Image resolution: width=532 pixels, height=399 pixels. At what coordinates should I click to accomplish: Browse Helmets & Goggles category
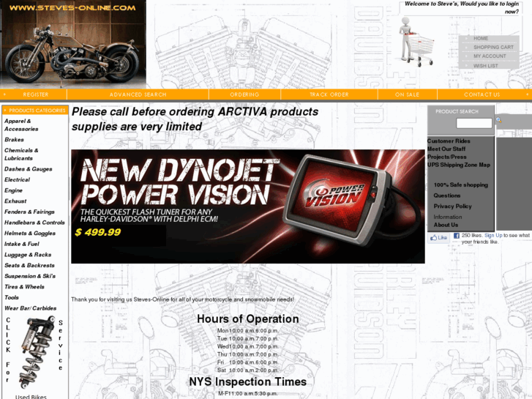(30, 234)
